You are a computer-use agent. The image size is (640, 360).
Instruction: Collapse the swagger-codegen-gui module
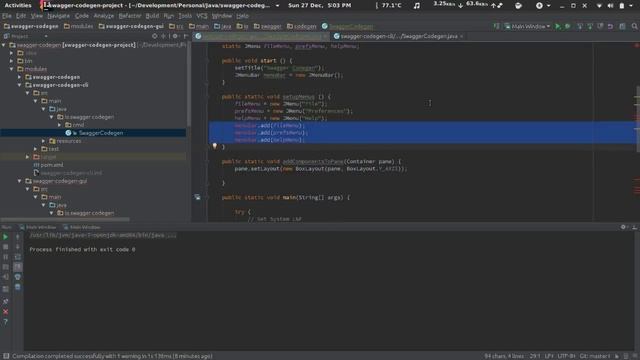pos(19,181)
